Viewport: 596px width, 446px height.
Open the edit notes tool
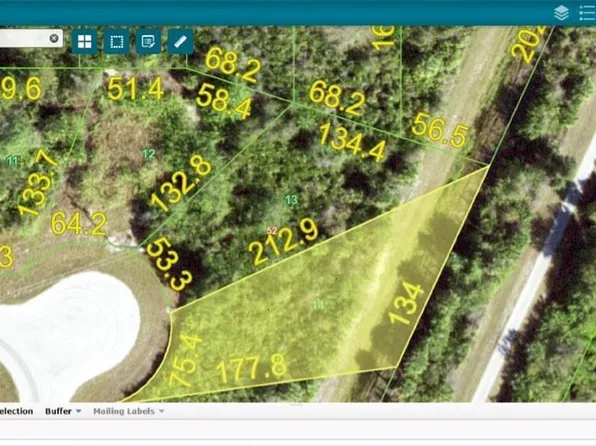tap(148, 41)
